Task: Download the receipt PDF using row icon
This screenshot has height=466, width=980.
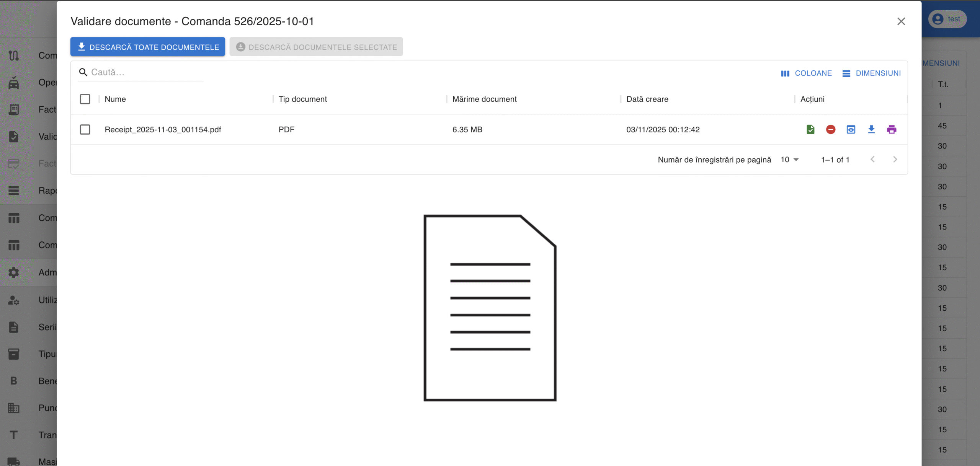Action: click(871, 129)
